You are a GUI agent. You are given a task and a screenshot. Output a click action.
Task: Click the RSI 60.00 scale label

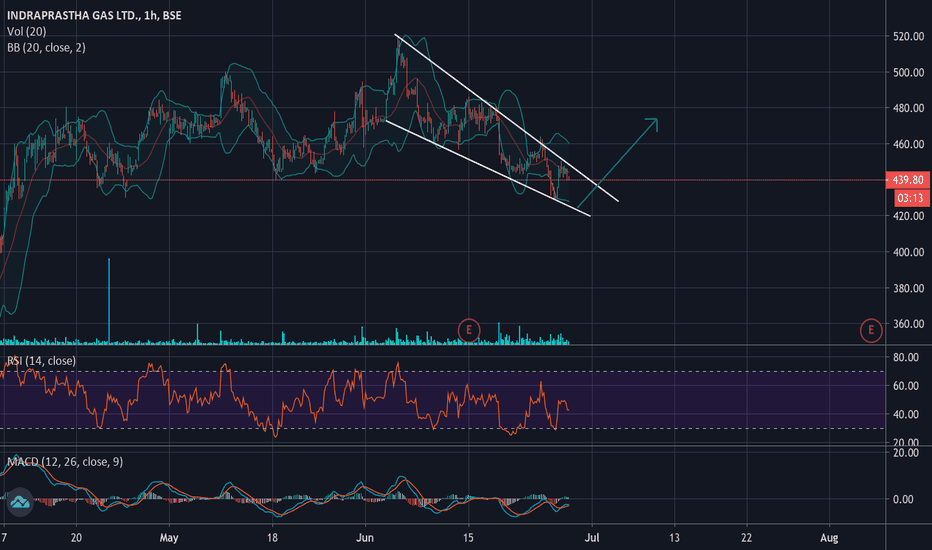click(x=906, y=386)
